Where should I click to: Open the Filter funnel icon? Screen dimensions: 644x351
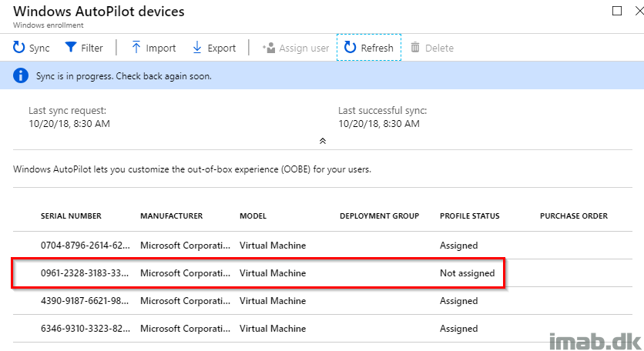click(71, 48)
